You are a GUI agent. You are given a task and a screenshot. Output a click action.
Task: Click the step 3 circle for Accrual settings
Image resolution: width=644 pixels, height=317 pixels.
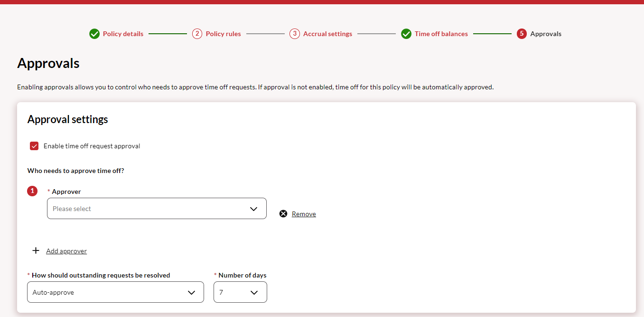[295, 34]
